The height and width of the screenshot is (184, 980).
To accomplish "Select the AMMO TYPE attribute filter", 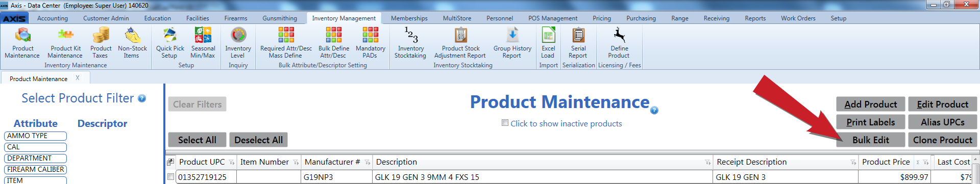I will pos(35,136).
